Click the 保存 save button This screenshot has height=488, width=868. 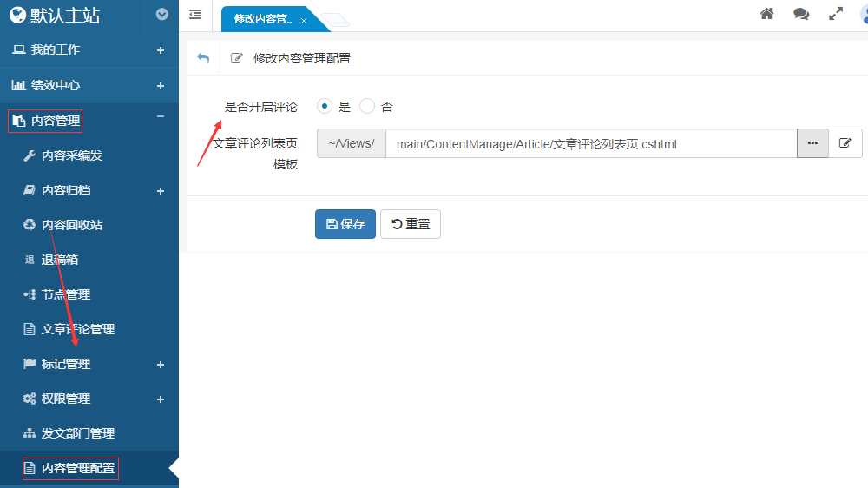coord(345,224)
